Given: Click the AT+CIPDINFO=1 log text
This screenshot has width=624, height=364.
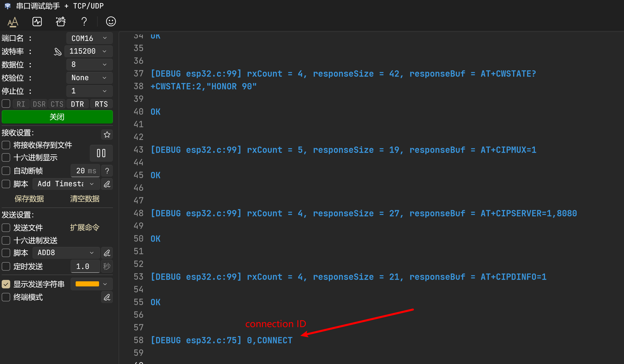Looking at the screenshot, I should click(513, 277).
